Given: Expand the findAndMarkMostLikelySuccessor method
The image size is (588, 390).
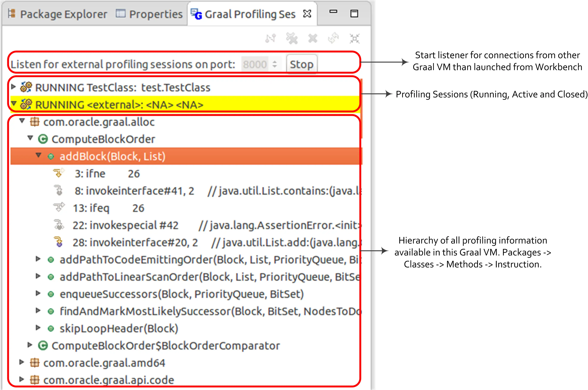Looking at the screenshot, I should point(38,310).
